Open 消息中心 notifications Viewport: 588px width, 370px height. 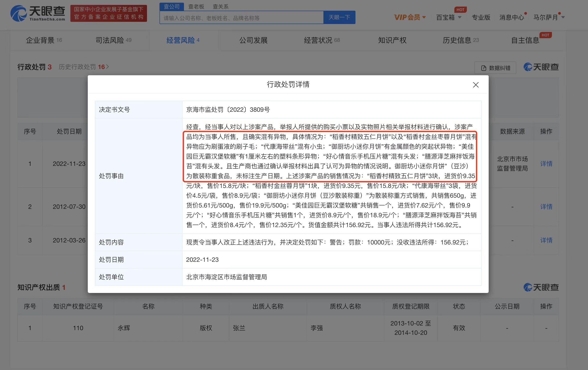[x=512, y=17]
